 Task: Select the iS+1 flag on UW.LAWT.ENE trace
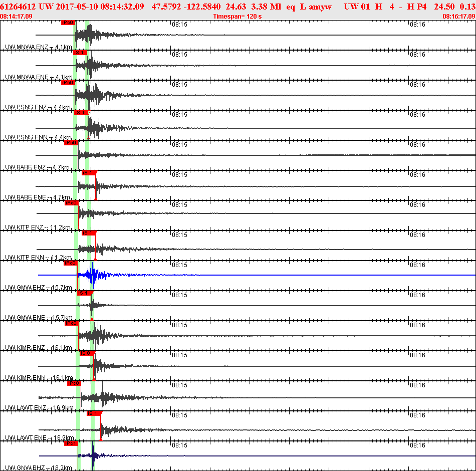pos(93,412)
